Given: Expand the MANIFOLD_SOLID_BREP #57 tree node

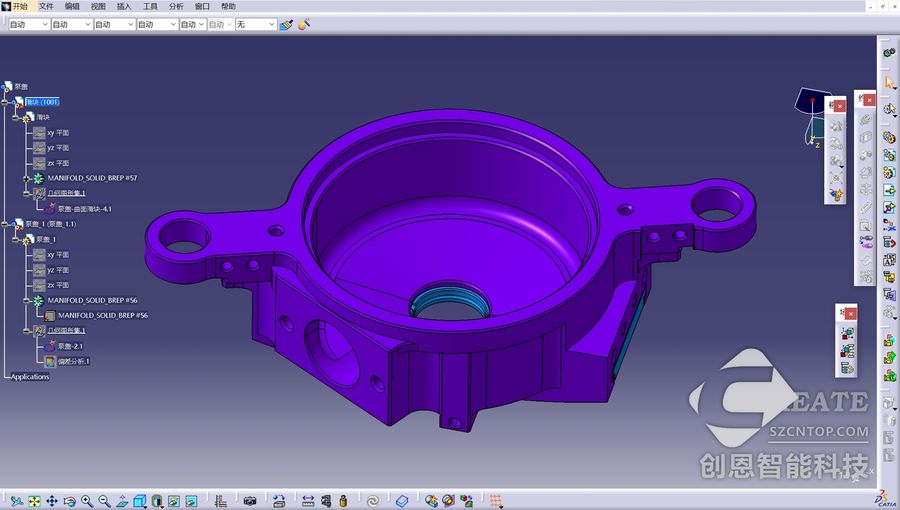Looking at the screenshot, I should pos(26,178).
